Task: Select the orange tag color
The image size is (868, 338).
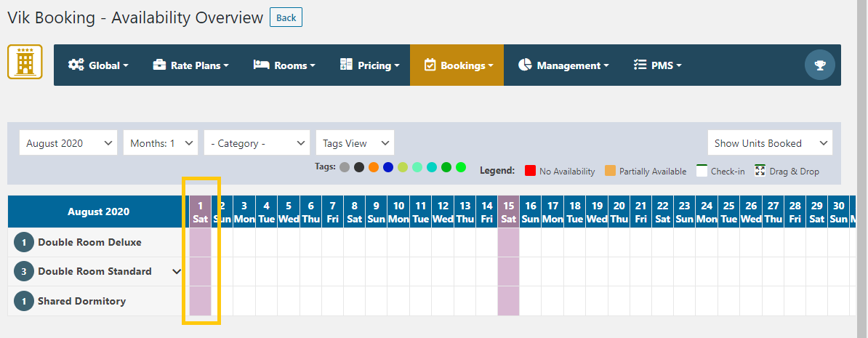Action: [374, 167]
